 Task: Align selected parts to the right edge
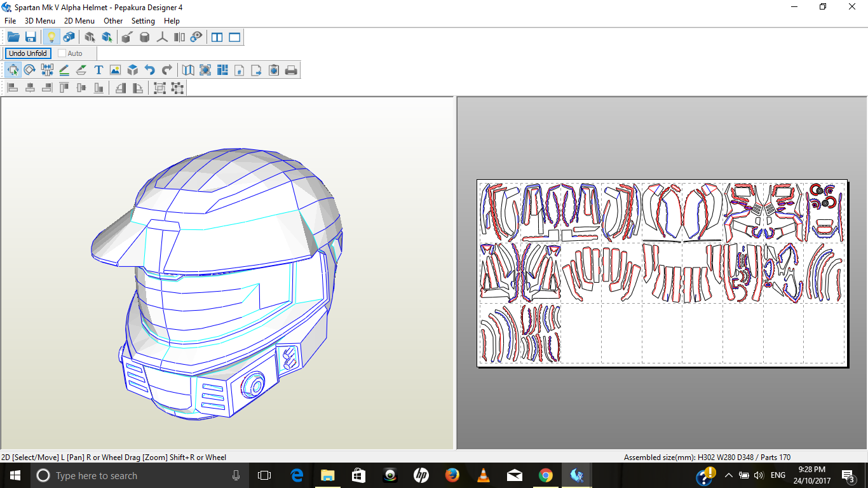tap(47, 88)
